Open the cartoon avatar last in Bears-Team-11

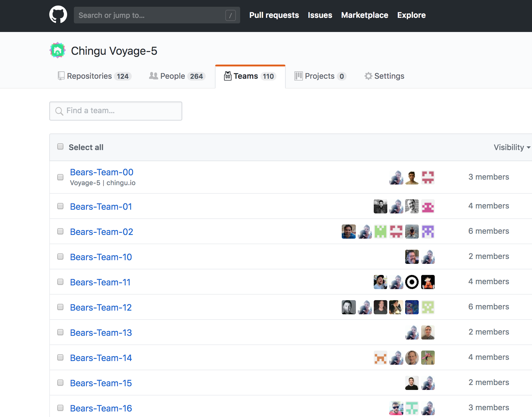428,282
